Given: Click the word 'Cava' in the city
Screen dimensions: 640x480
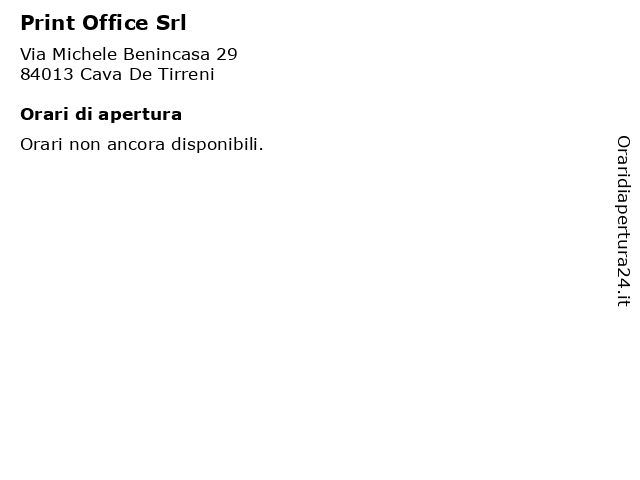Looking at the screenshot, I should (101, 75).
